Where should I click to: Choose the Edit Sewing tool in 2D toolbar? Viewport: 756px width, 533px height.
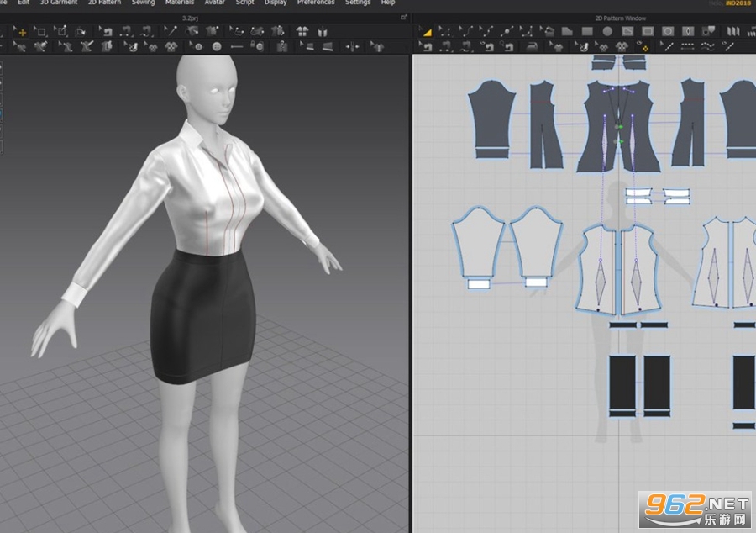tap(425, 46)
